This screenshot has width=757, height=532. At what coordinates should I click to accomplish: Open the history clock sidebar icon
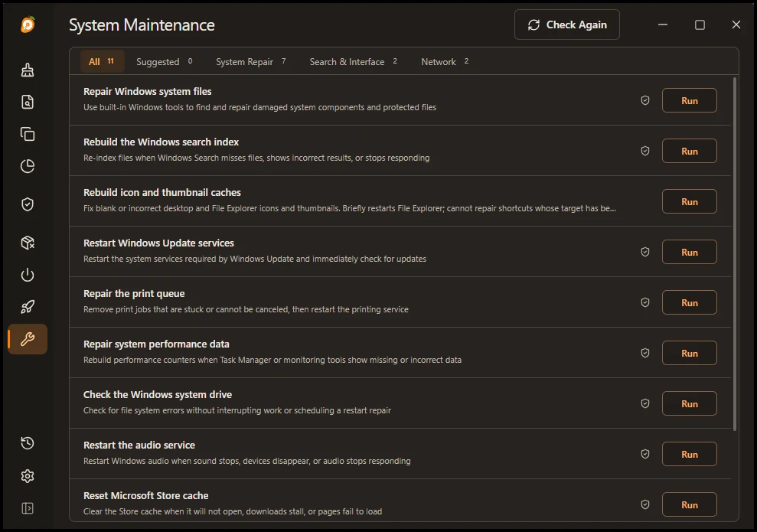click(28, 443)
